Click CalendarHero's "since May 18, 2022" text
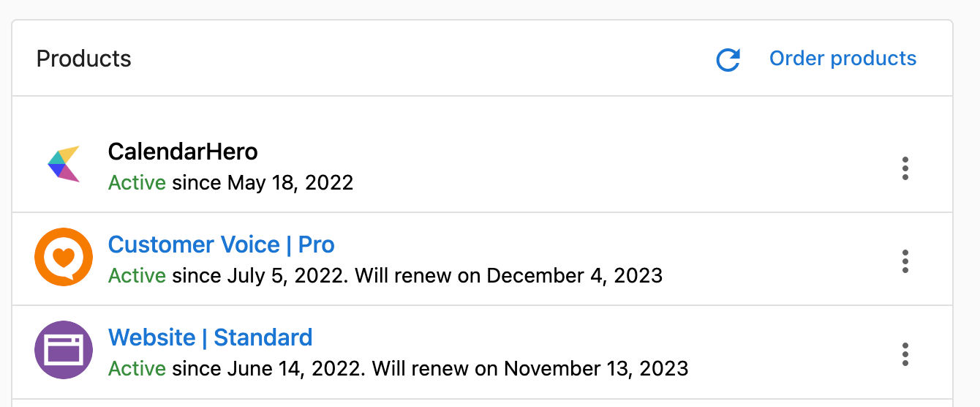The image size is (980, 407). 263,183
